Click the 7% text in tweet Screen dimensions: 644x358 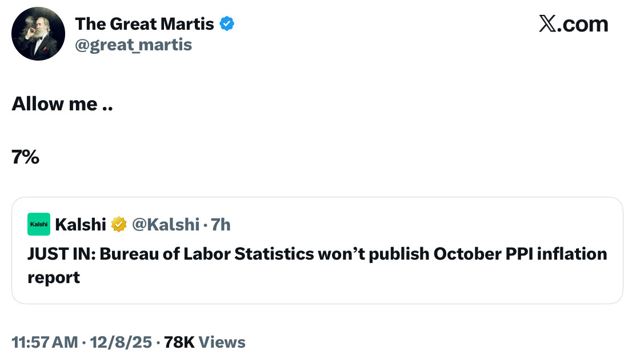[x=25, y=157]
